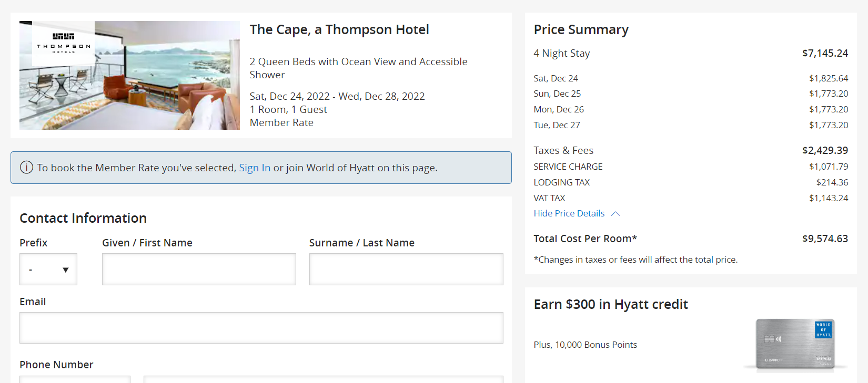Click the Taxes & Fees row

pyautogui.click(x=691, y=150)
